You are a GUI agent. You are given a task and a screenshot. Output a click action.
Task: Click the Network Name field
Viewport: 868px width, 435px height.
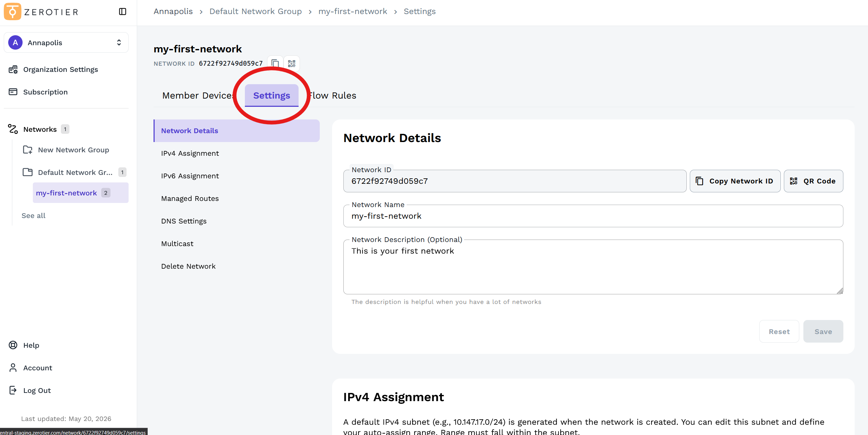point(593,216)
